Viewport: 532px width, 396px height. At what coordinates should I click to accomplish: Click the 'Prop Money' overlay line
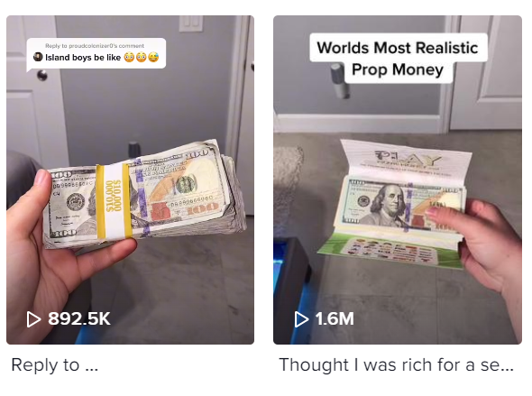click(x=398, y=69)
